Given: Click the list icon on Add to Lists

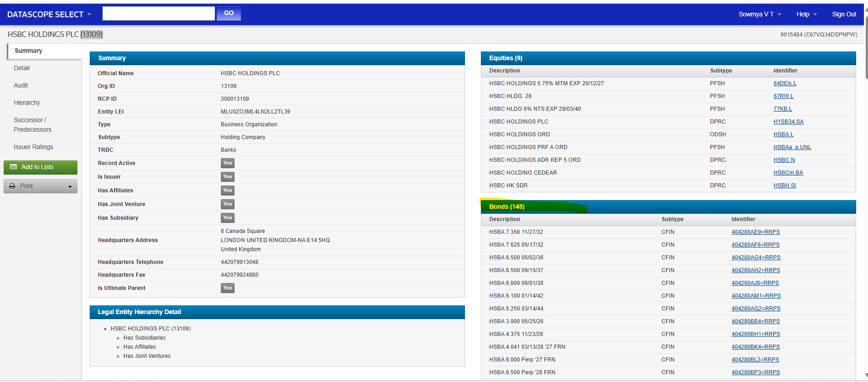Looking at the screenshot, I should [x=14, y=167].
